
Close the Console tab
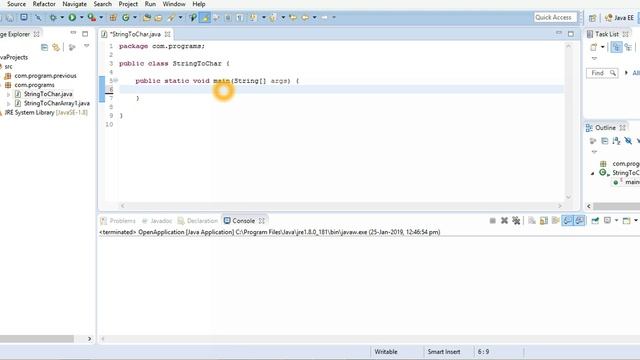[262, 221]
